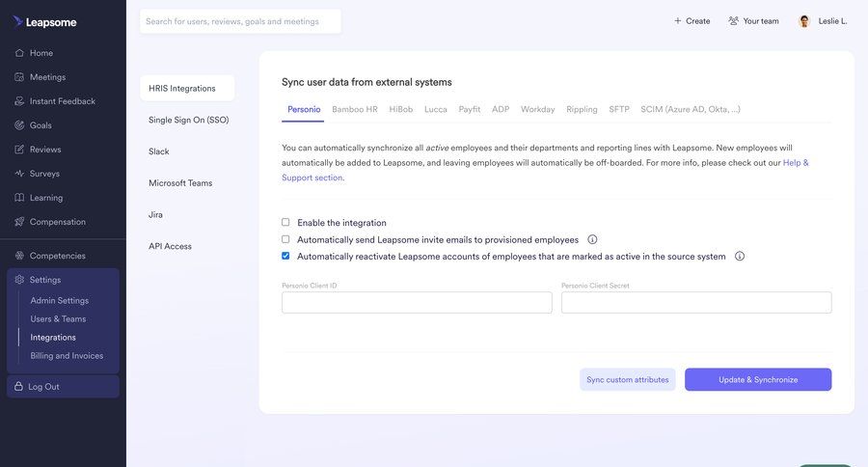This screenshot has height=467, width=868.
Task: Open Single Sign On (SSO) settings
Action: pos(188,120)
